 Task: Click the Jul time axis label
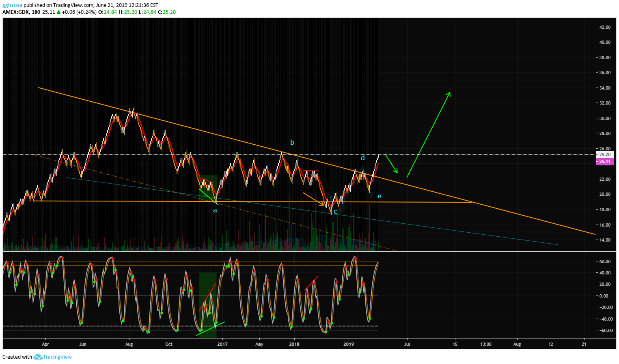407,344
